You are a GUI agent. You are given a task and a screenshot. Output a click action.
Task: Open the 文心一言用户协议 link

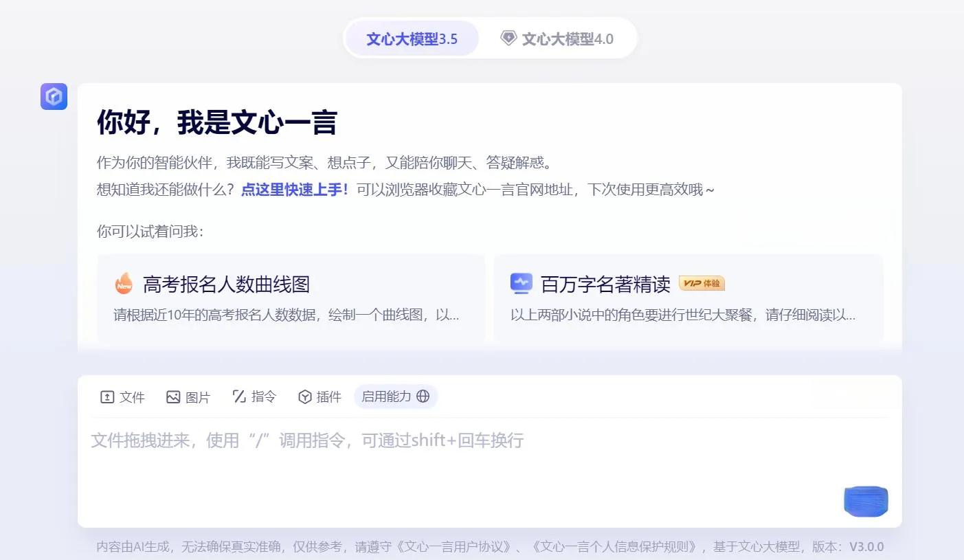click(456, 547)
